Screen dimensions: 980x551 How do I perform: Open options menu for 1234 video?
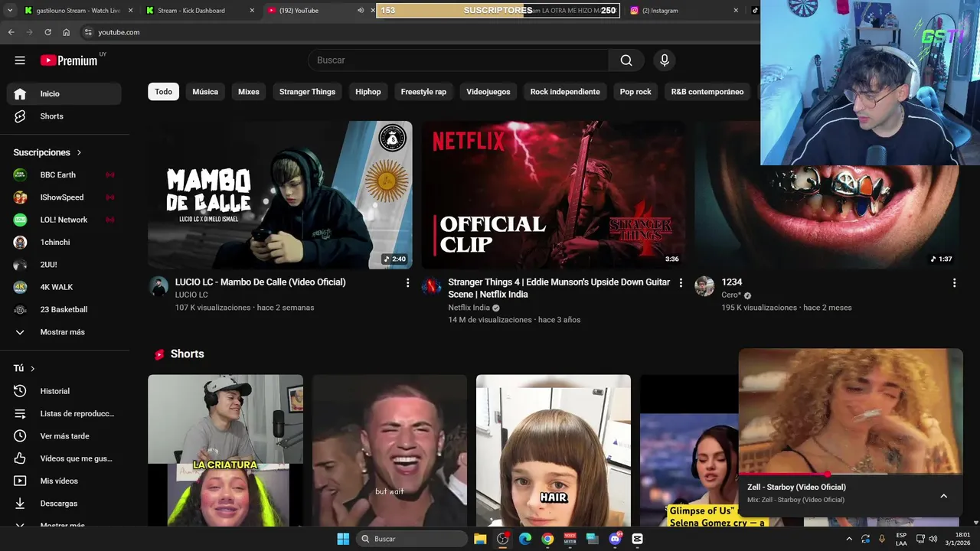pyautogui.click(x=954, y=283)
